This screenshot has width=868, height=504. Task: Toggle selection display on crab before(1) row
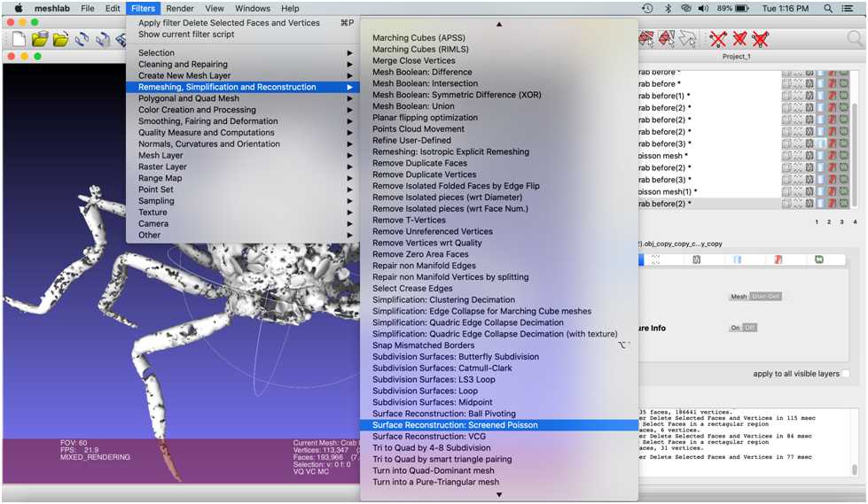pos(833,96)
